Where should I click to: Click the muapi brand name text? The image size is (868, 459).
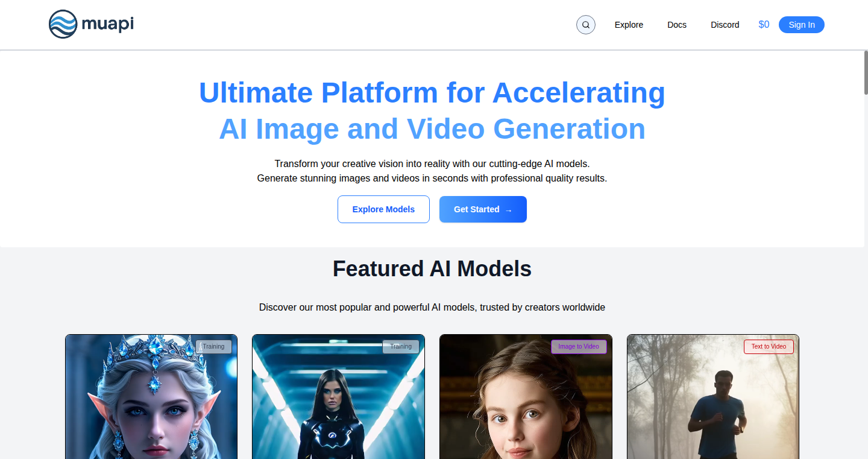[108, 24]
